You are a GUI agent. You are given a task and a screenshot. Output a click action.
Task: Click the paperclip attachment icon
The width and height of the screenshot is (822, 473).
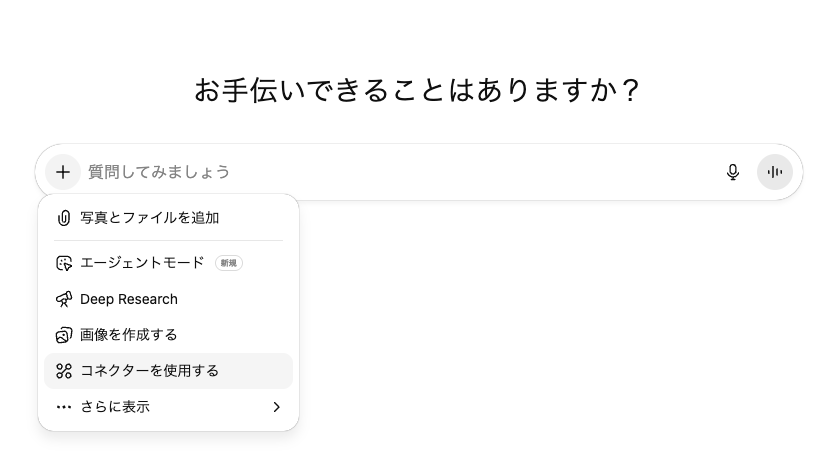pos(64,218)
